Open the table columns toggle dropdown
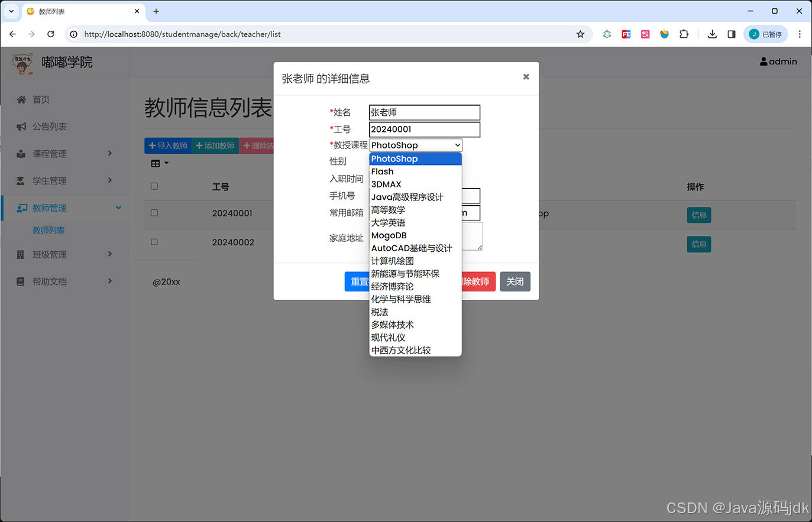This screenshot has height=522, width=812. (160, 164)
